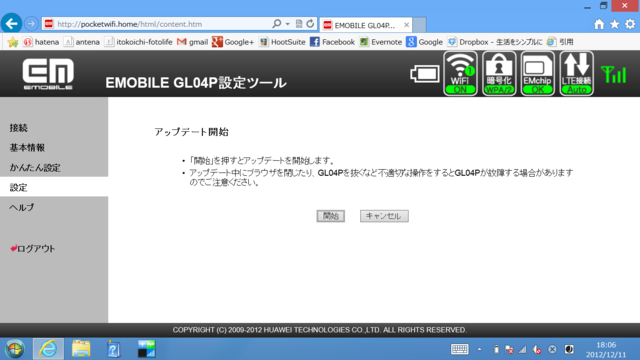
Task: Click the green signal strength antenna icon
Action: click(x=613, y=74)
